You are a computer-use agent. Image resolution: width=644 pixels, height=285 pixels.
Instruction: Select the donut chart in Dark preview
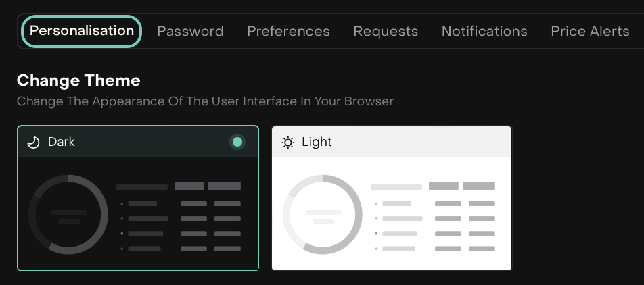tap(68, 214)
